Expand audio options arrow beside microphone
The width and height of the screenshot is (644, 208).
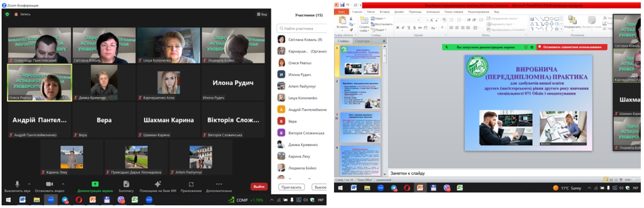pos(29,184)
